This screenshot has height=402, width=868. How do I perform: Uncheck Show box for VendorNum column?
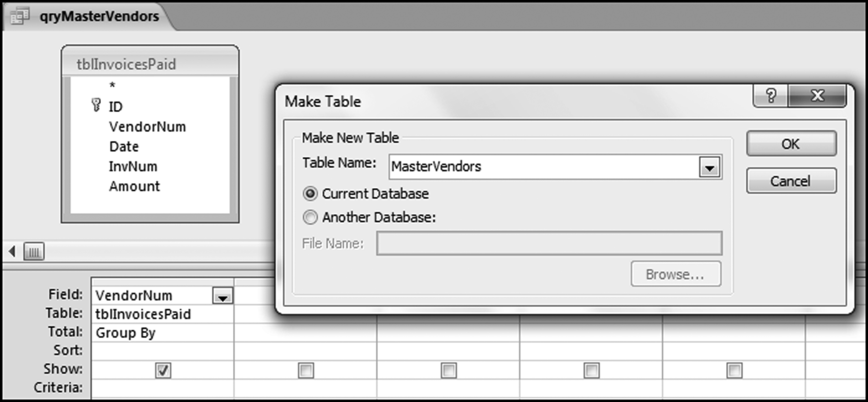pyautogui.click(x=163, y=370)
